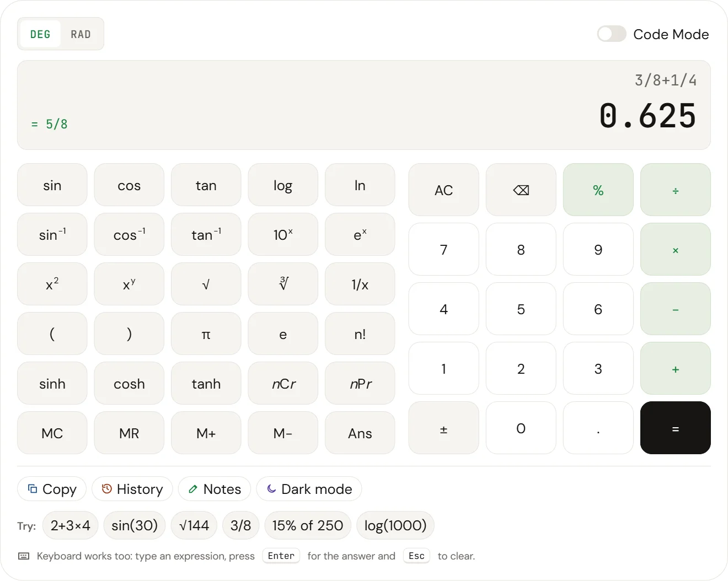This screenshot has height=581, width=728.
Task: Open the Notes panel
Action: (215, 489)
